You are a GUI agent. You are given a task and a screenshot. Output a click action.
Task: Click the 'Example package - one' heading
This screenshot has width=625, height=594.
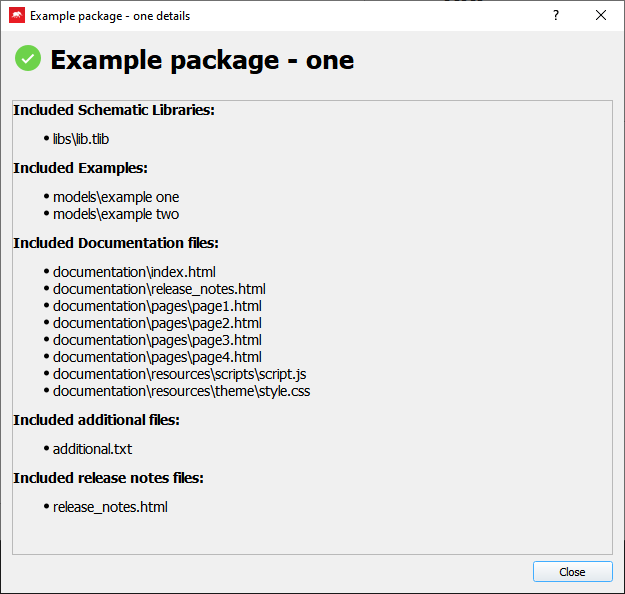pyautogui.click(x=202, y=60)
